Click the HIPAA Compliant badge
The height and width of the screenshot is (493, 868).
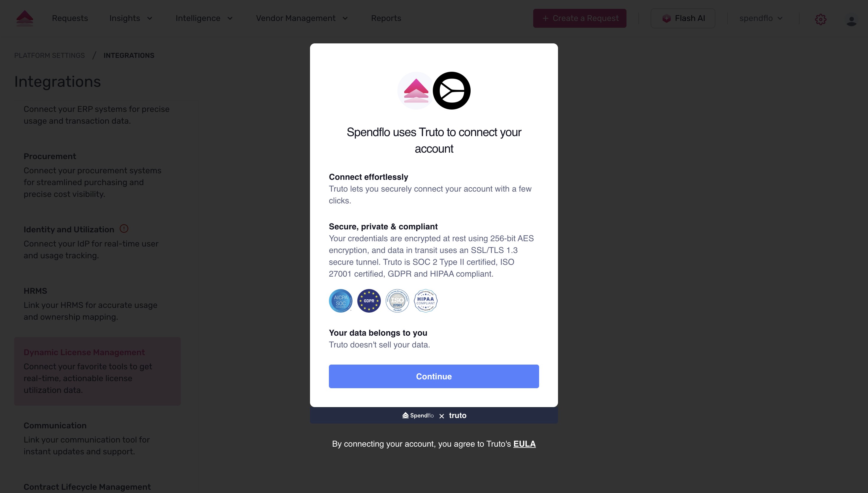click(x=425, y=300)
